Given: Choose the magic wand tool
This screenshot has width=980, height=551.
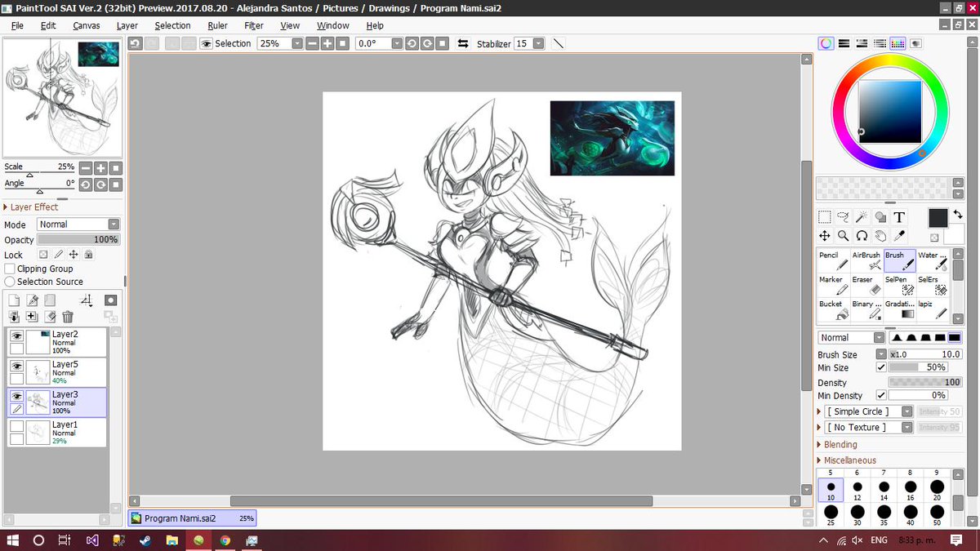Looking at the screenshot, I should (862, 217).
